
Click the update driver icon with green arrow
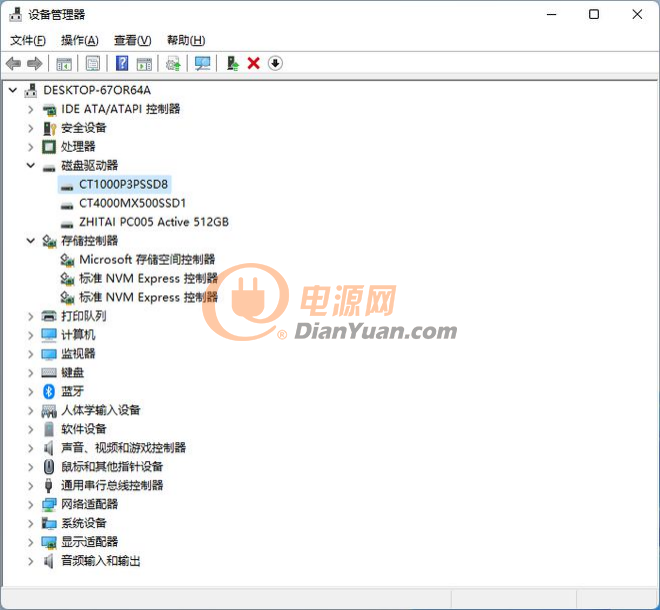(x=232, y=63)
